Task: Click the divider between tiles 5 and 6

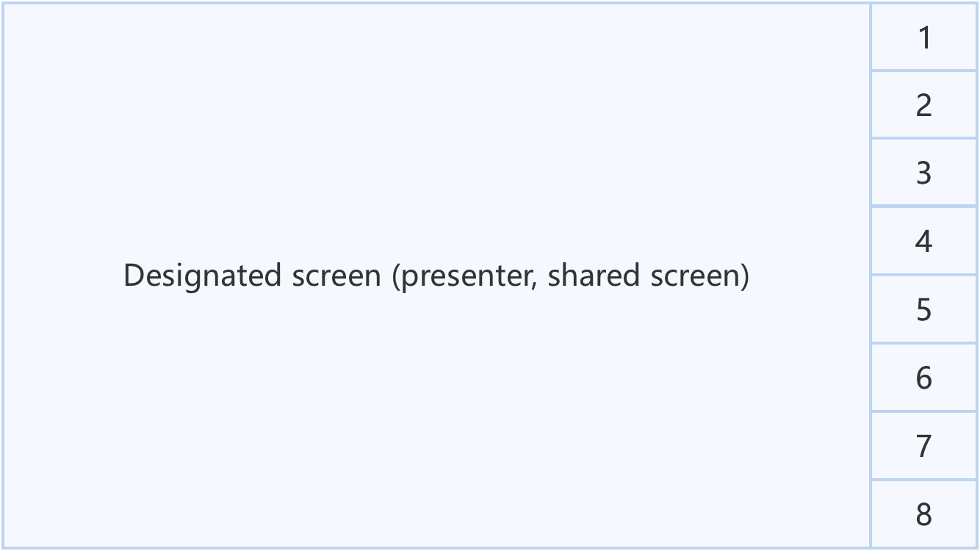Action: pos(923,344)
